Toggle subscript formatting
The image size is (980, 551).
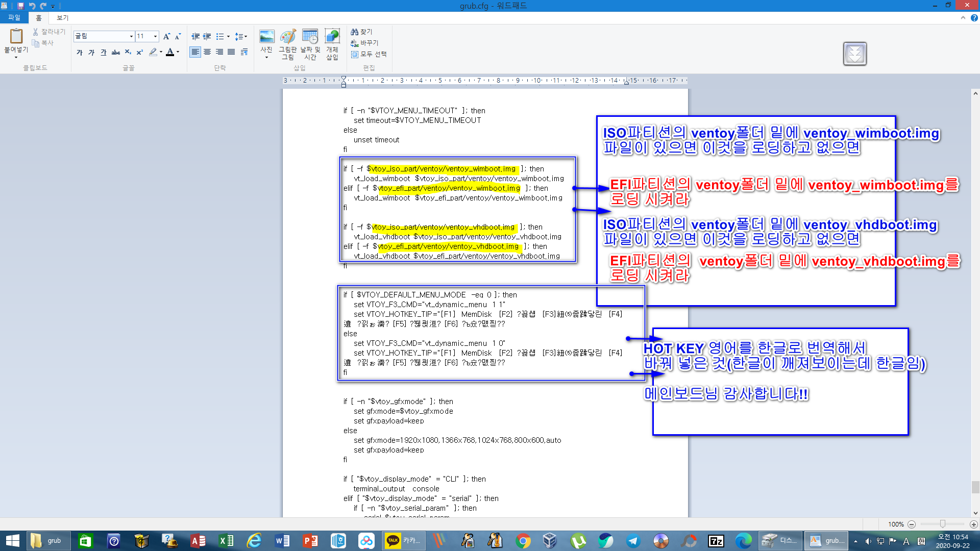click(x=128, y=52)
